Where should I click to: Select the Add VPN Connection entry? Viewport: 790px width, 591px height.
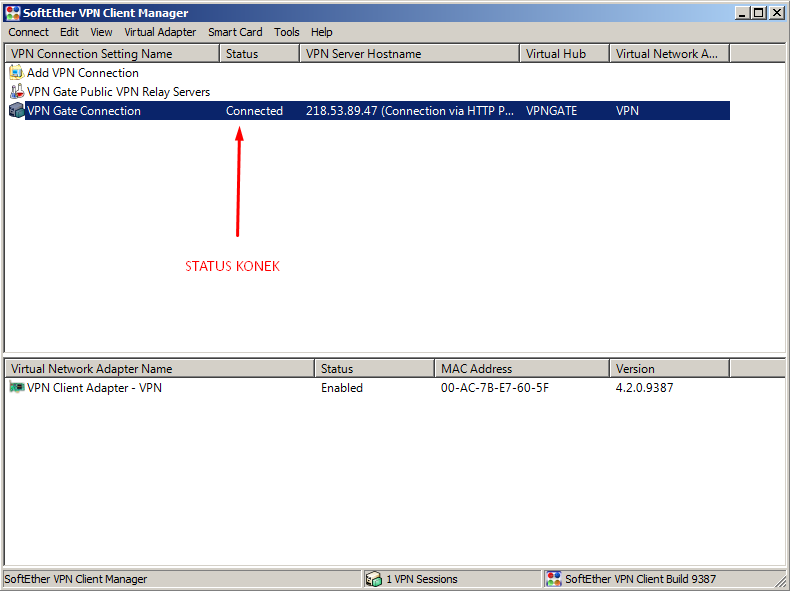(x=83, y=73)
